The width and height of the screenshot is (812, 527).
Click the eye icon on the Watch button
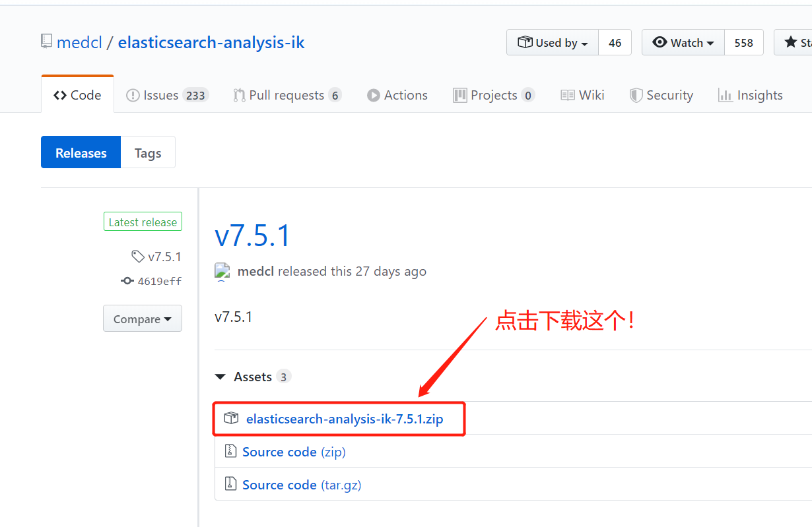[x=660, y=42]
